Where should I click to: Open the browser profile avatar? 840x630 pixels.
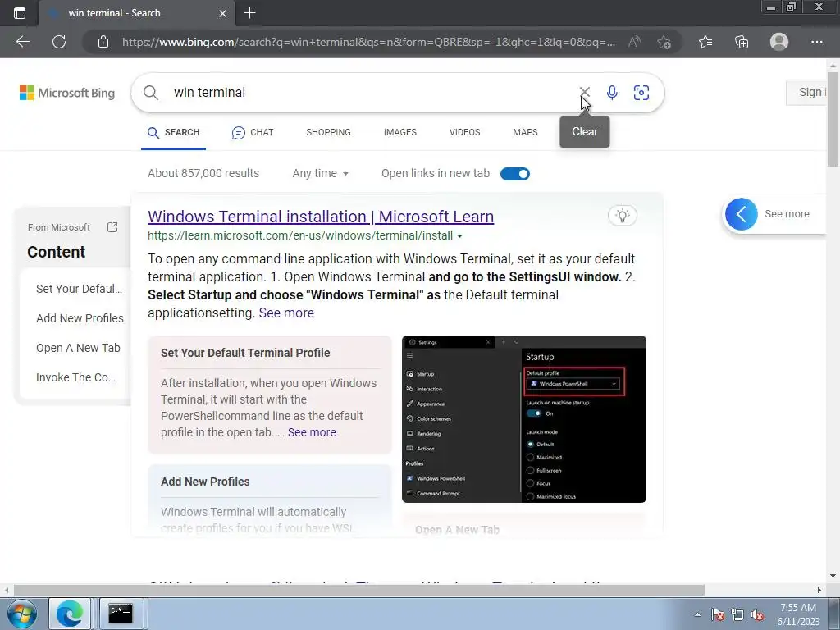pos(779,42)
